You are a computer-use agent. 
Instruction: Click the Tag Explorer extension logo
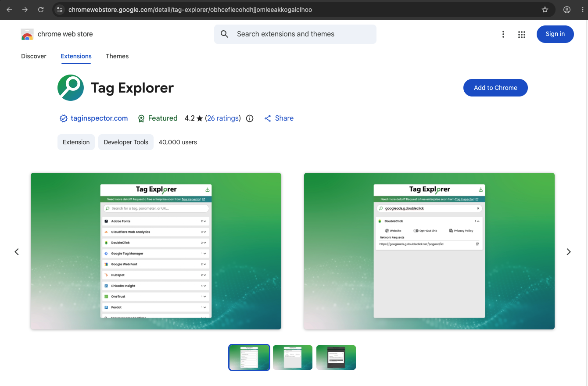pos(71,88)
